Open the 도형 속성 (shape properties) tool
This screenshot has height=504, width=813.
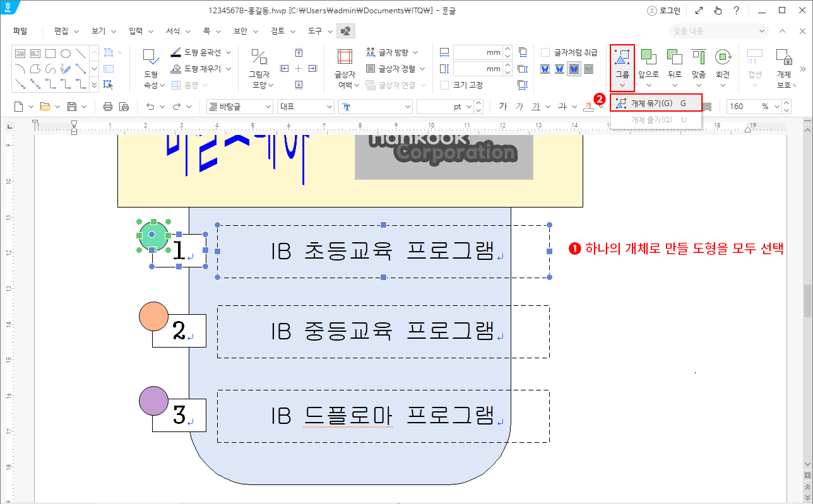(150, 68)
